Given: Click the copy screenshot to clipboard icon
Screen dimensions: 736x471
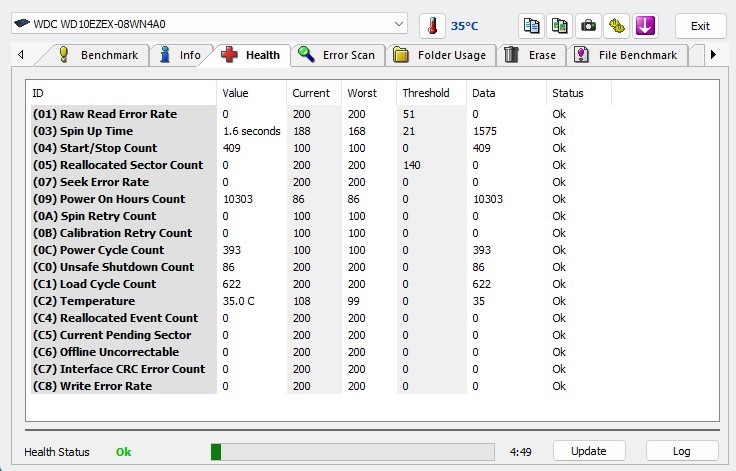Looking at the screenshot, I should [560, 25].
